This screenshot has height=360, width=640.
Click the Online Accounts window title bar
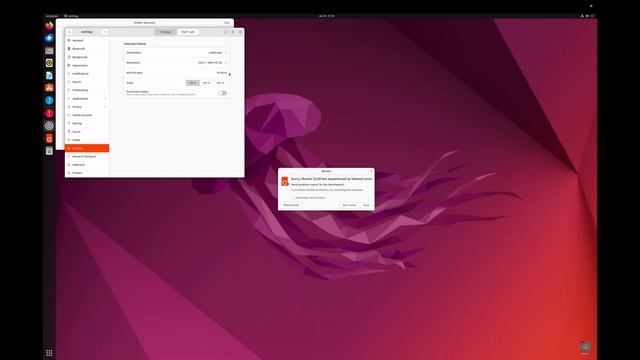click(145, 23)
